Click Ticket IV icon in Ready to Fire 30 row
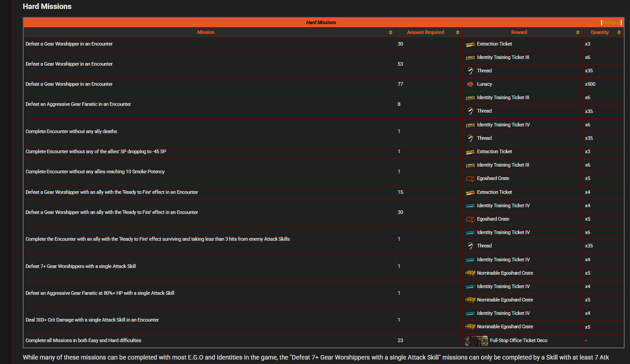Screen dimensions: 630x364 (470, 206)
